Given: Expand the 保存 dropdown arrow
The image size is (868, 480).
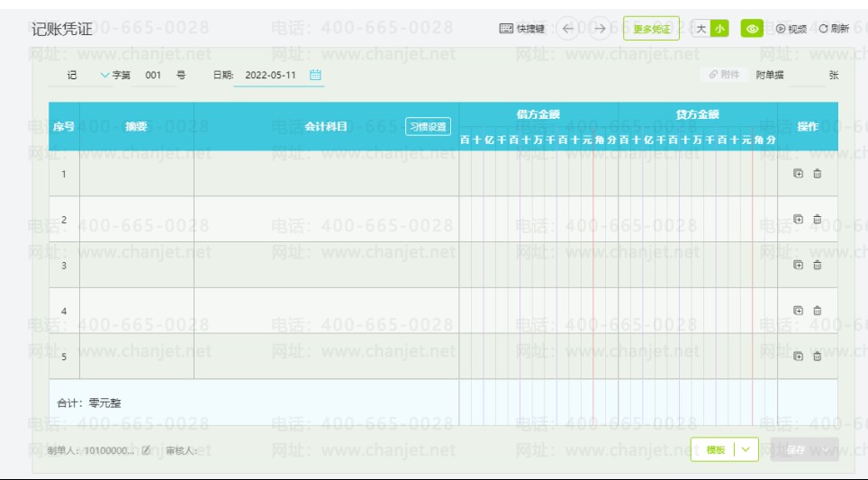Looking at the screenshot, I should tap(826, 449).
